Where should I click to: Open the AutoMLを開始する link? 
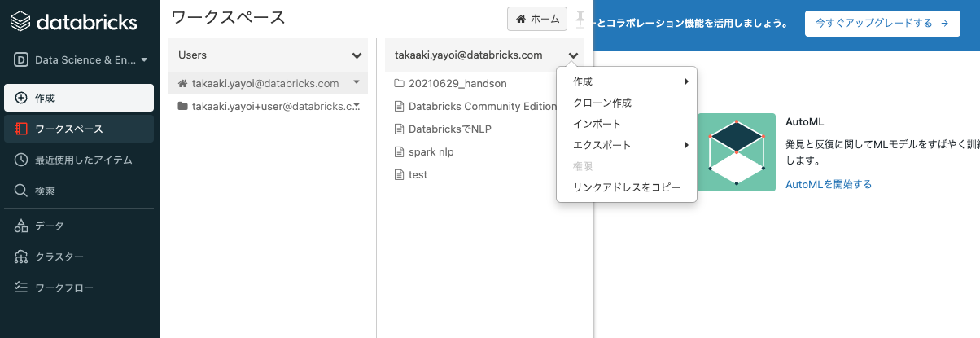click(829, 184)
